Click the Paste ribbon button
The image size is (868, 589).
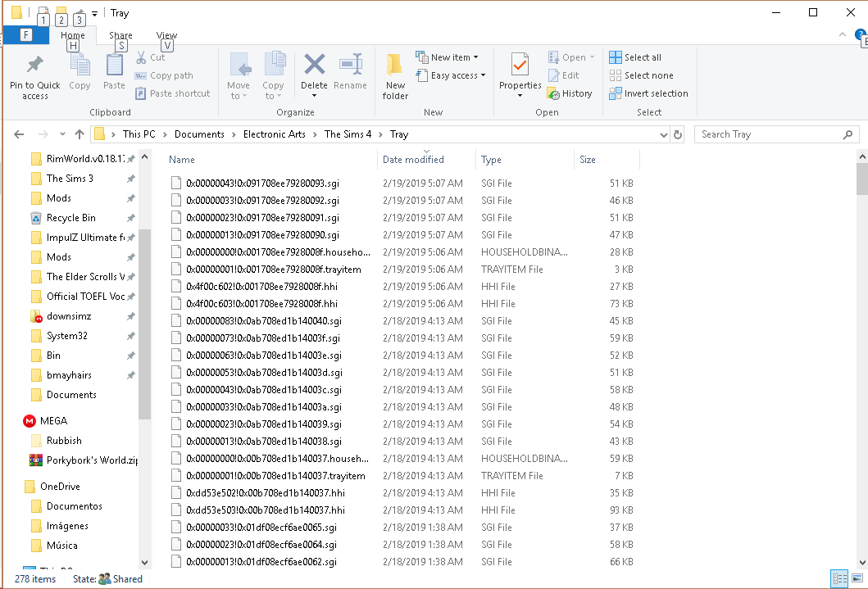pyautogui.click(x=114, y=71)
